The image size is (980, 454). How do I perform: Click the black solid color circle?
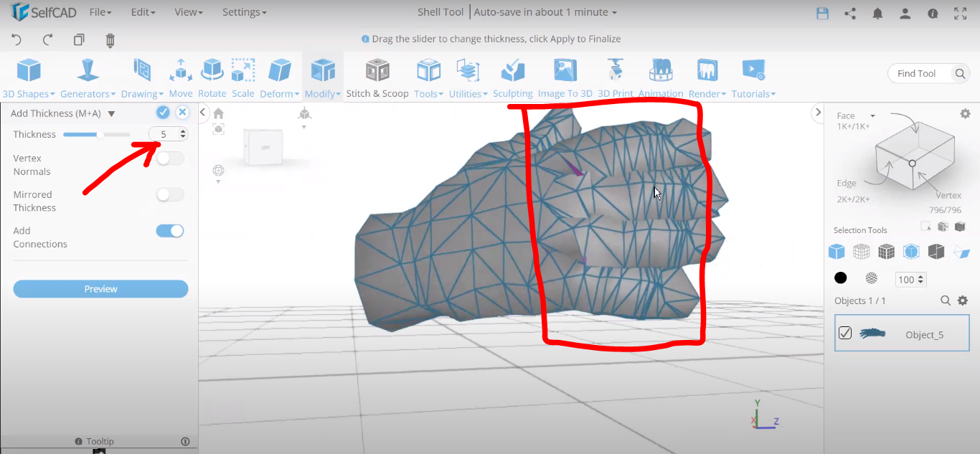coord(840,278)
